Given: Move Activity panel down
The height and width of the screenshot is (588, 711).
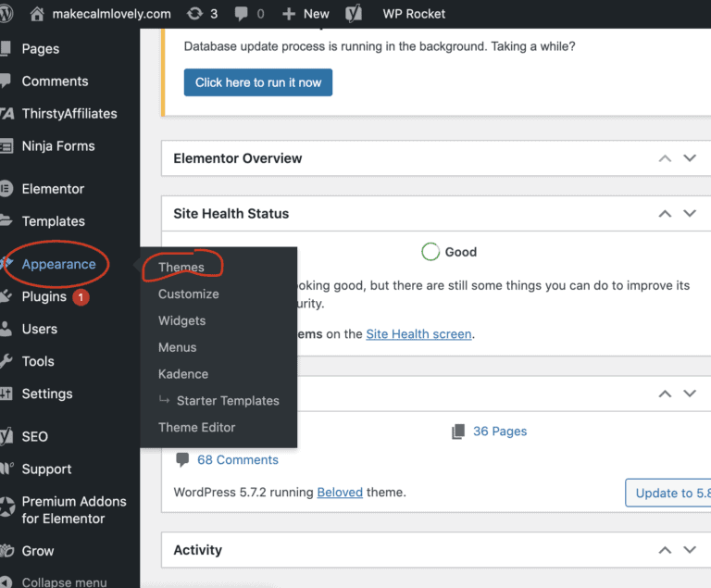Looking at the screenshot, I should [690, 550].
